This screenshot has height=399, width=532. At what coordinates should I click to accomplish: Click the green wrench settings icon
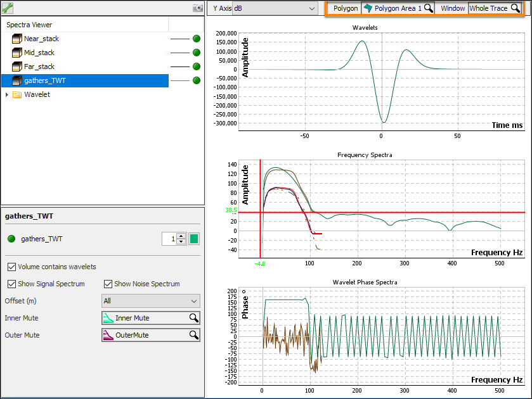pos(8,8)
